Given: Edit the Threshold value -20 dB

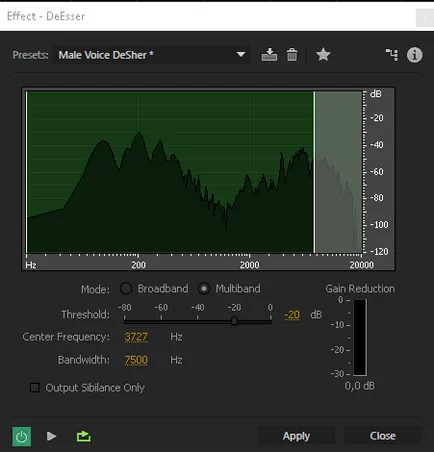Looking at the screenshot, I should 292,315.
